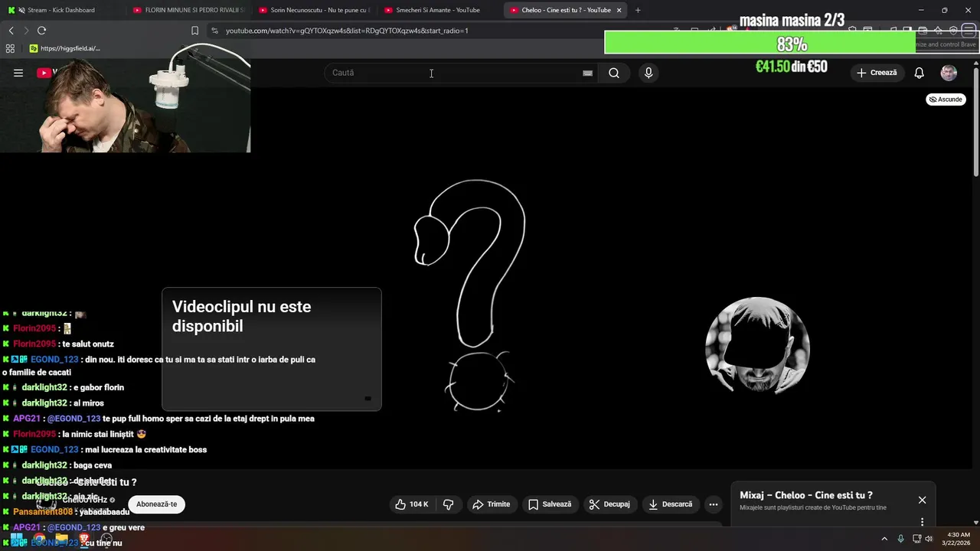Image resolution: width=980 pixels, height=551 pixels.
Task: Click the Creează button
Action: (x=877, y=73)
